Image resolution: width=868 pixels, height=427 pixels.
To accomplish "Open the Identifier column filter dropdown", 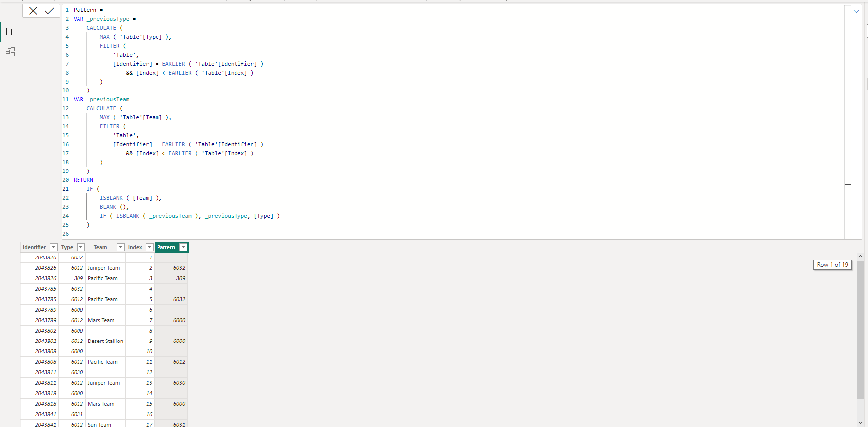I will tap(54, 247).
